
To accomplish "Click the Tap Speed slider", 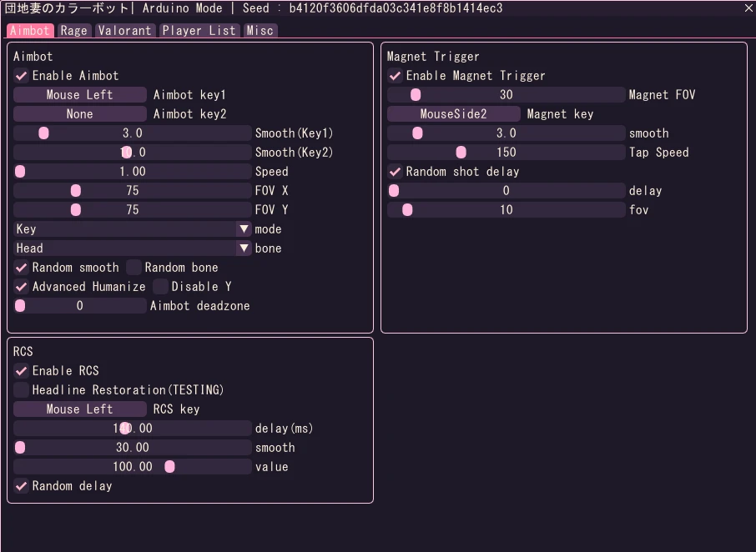I will (507, 153).
